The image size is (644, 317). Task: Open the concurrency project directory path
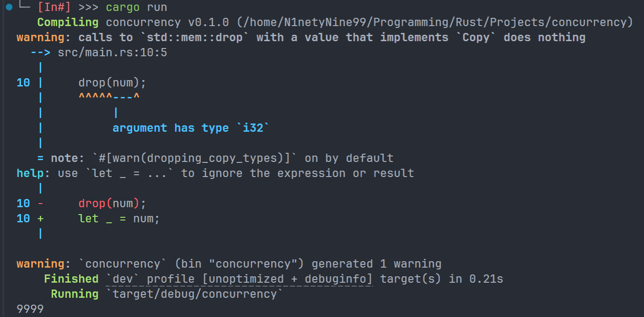[435, 22]
